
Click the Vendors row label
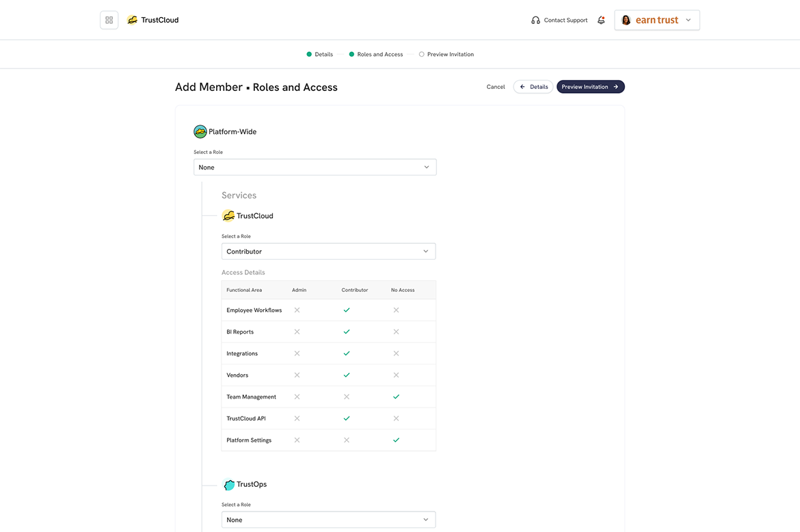pos(237,375)
